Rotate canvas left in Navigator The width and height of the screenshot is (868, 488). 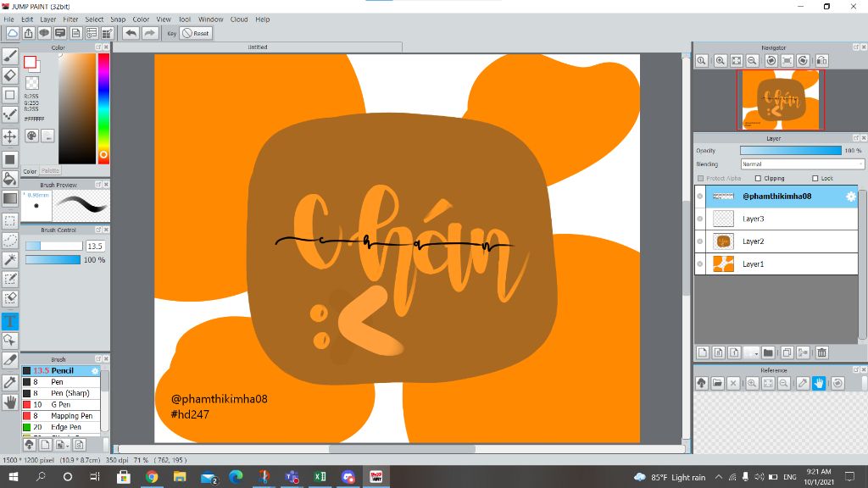[771, 60]
